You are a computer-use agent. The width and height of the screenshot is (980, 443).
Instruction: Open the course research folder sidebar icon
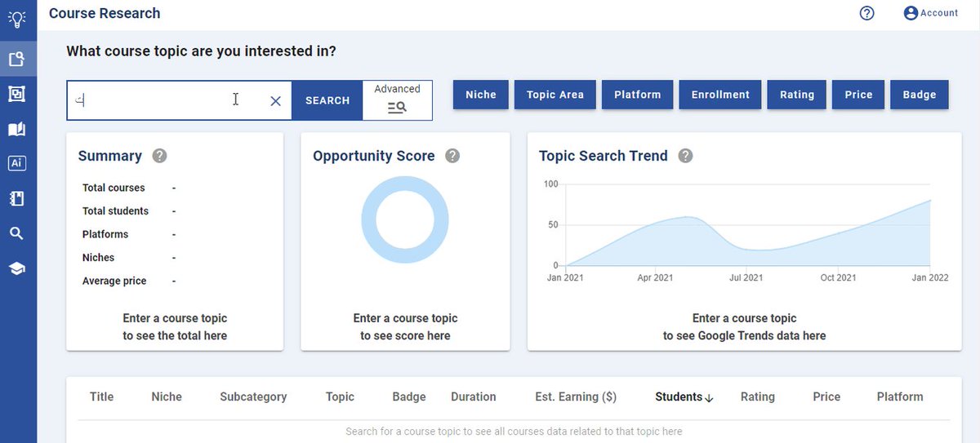pyautogui.click(x=17, y=59)
